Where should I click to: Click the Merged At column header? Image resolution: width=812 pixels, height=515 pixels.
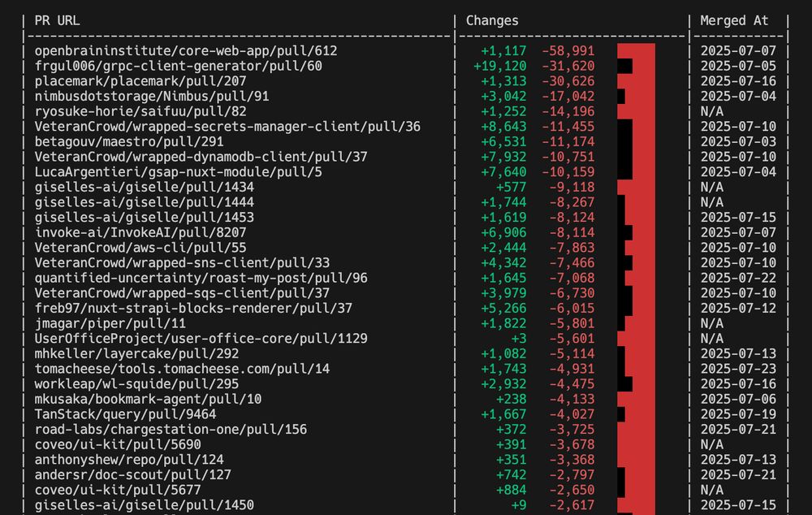(x=734, y=21)
